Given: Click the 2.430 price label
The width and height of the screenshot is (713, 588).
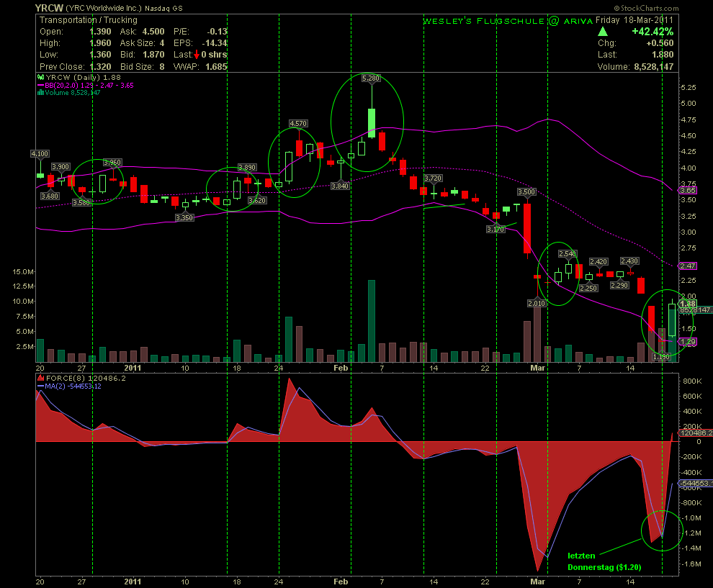Looking at the screenshot, I should (x=629, y=261).
